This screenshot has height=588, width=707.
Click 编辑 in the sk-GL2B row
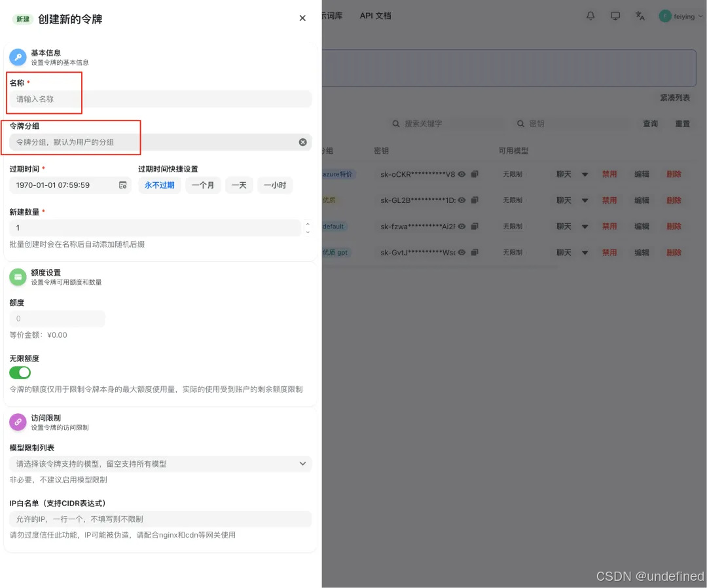(x=642, y=200)
